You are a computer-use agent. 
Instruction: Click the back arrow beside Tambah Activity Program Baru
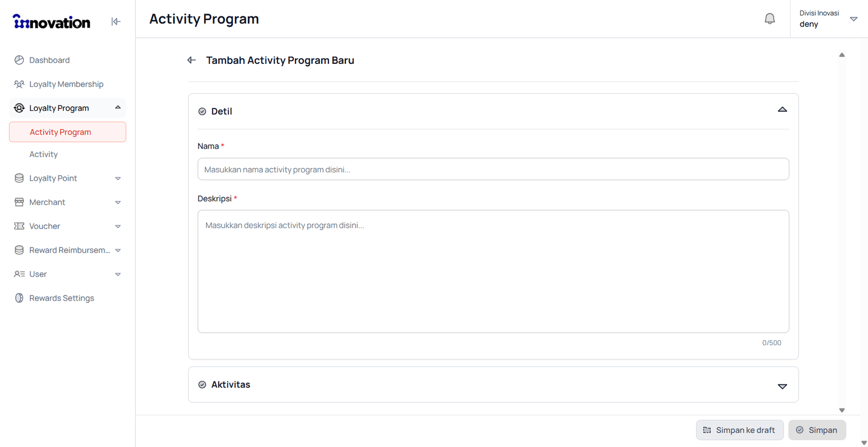tap(192, 60)
